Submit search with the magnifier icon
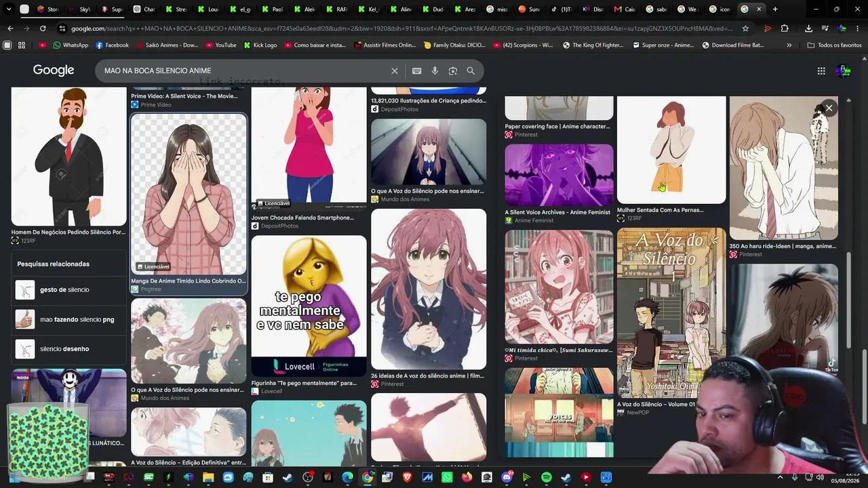 coord(471,71)
